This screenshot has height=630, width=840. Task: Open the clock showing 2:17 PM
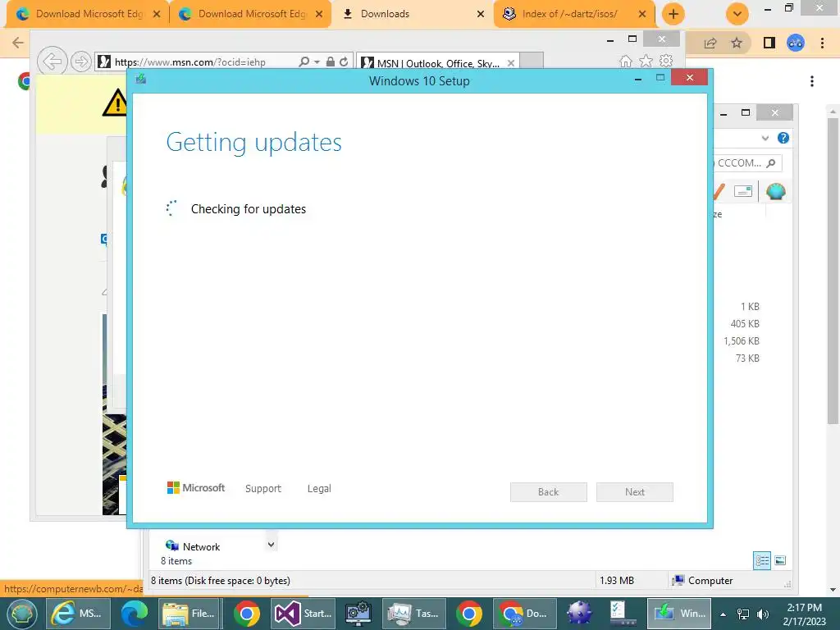coord(804,614)
